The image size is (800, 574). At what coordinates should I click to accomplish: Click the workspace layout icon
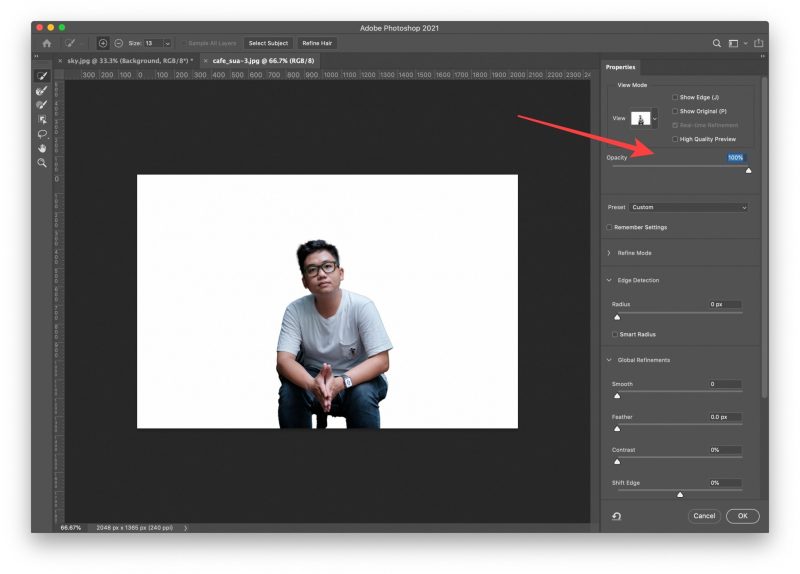(733, 43)
